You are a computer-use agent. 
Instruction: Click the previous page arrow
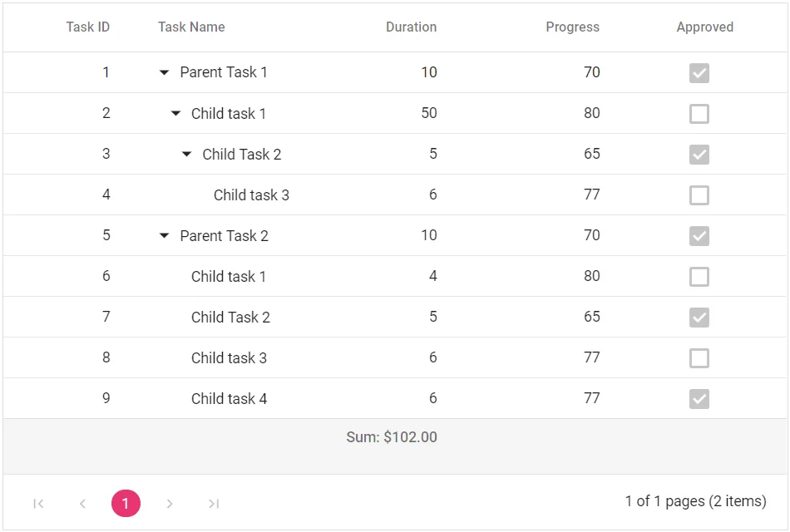tap(82, 503)
